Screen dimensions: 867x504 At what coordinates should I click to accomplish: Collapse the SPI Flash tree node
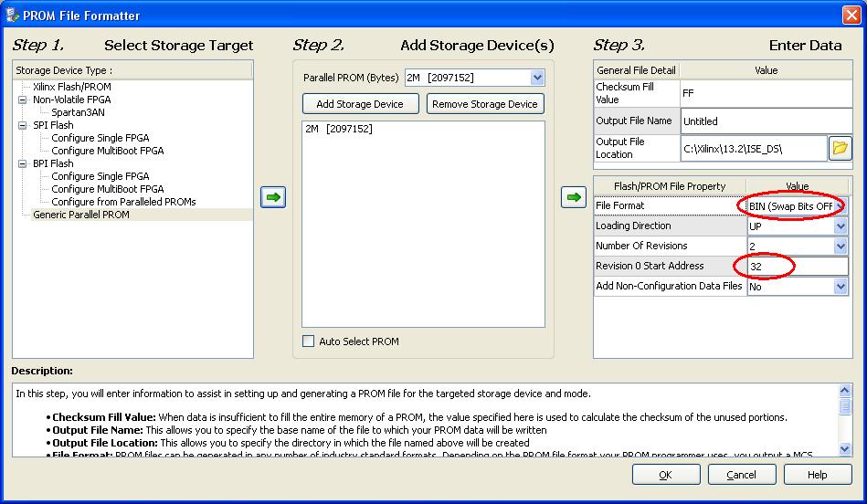22,125
